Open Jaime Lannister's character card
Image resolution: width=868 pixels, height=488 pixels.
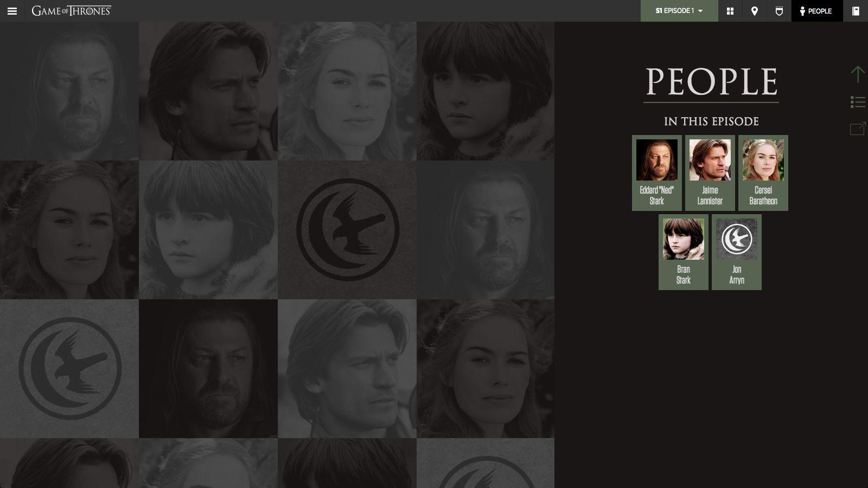(710, 173)
